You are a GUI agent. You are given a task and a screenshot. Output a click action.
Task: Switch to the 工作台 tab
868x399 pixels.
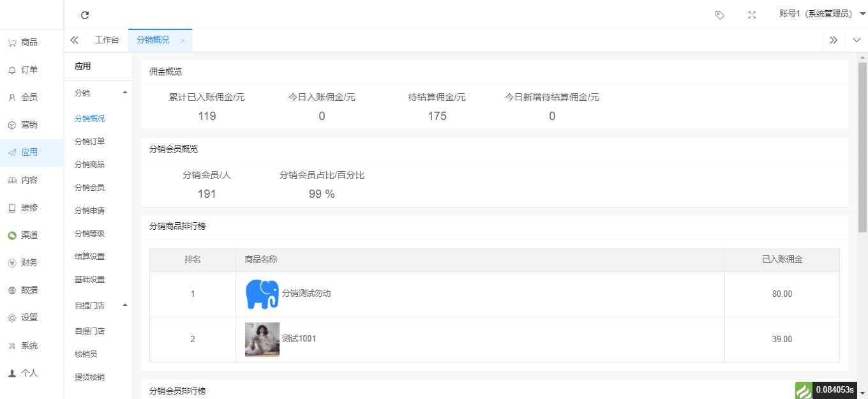coord(107,40)
